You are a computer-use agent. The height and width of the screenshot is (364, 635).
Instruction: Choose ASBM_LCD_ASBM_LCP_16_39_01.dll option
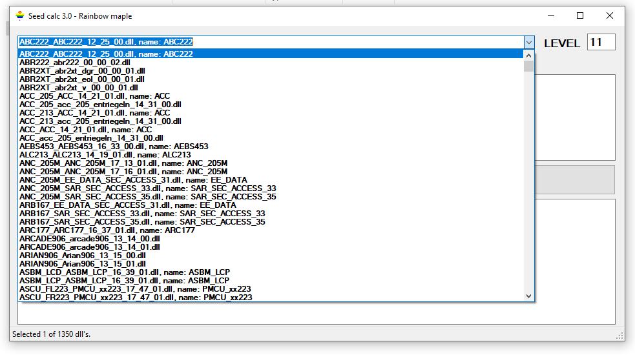[x=124, y=272]
